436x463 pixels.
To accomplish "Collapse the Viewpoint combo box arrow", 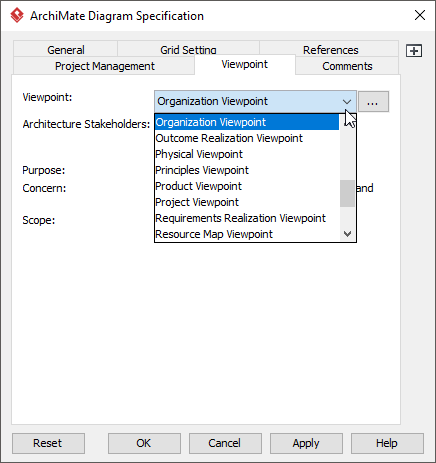I will 347,101.
